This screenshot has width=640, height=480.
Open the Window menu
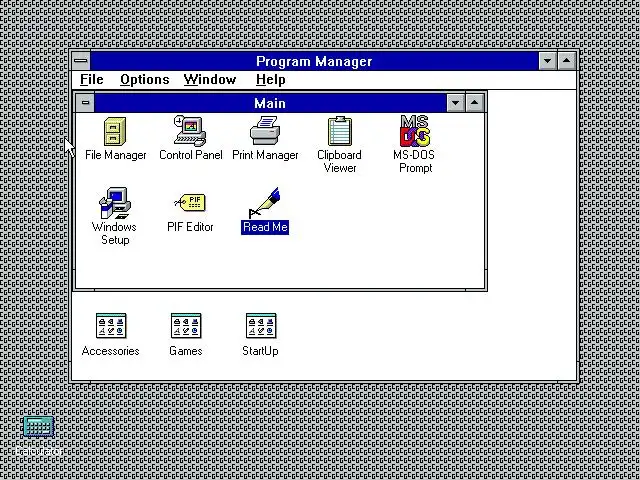tap(210, 80)
